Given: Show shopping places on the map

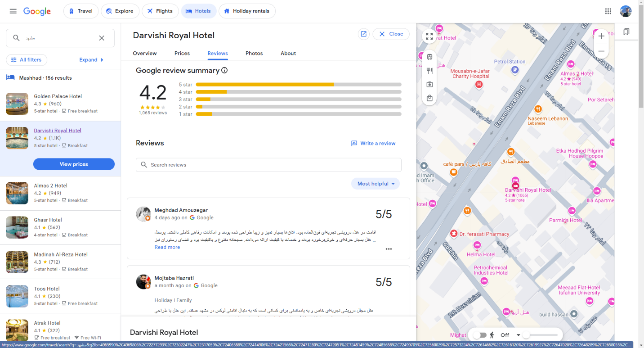Looking at the screenshot, I should coord(429,98).
